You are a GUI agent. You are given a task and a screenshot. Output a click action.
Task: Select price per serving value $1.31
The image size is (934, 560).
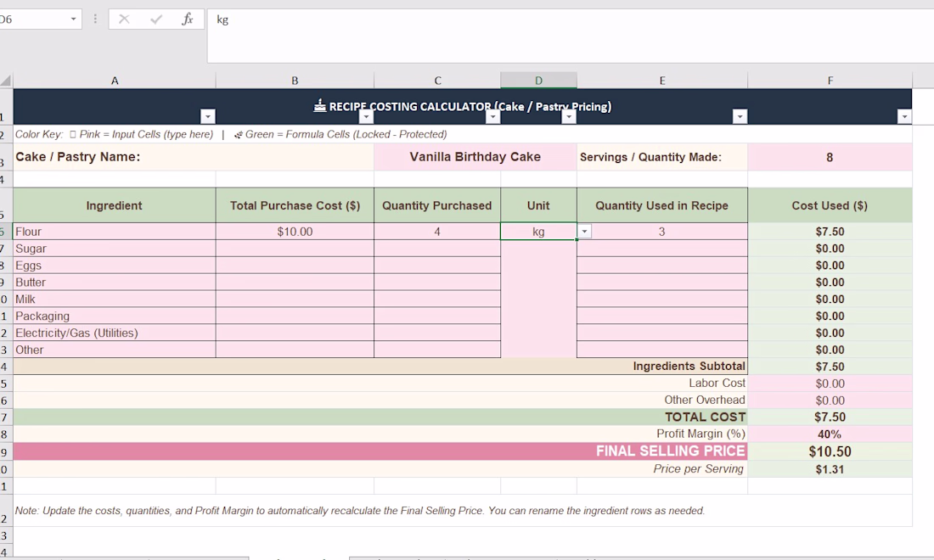(830, 469)
